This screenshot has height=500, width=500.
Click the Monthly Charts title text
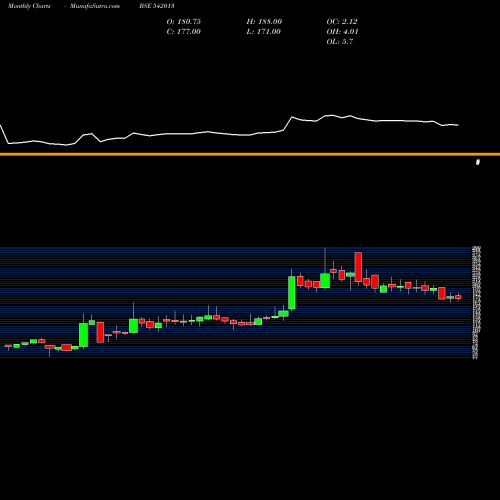point(29,6)
